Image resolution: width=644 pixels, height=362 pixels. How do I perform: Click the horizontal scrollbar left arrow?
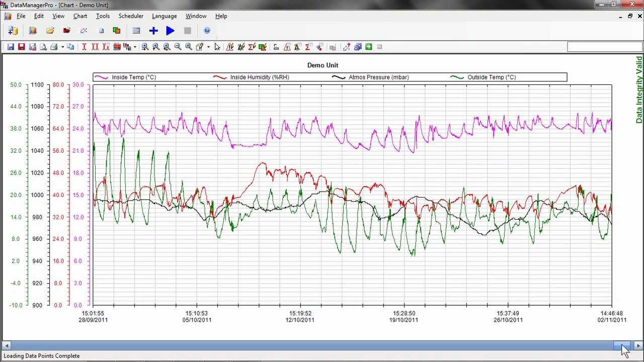(x=7, y=345)
